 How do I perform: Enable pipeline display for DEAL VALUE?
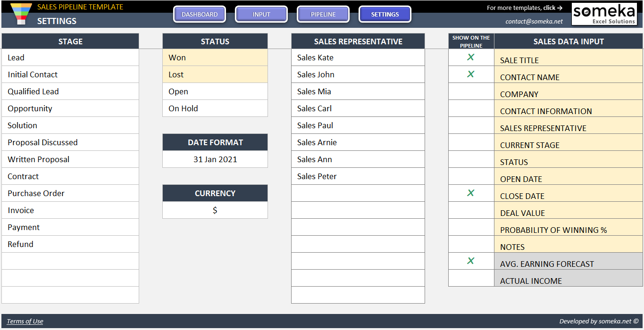point(471,210)
